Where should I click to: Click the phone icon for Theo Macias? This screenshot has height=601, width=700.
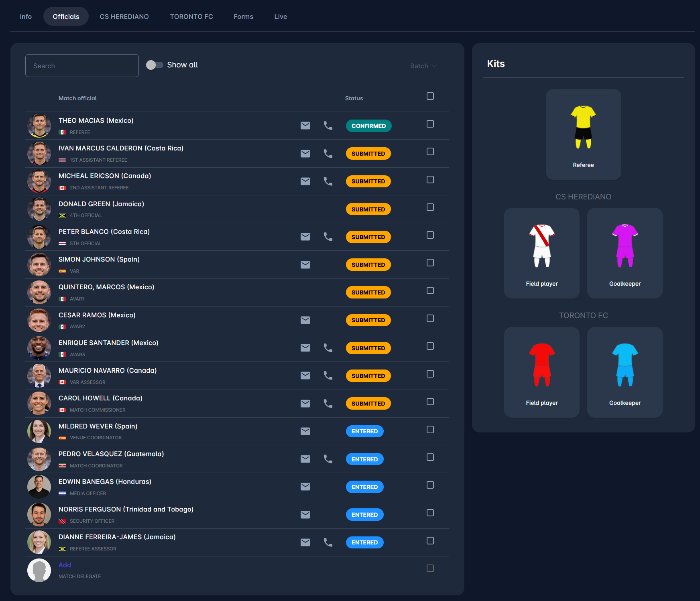[328, 126]
